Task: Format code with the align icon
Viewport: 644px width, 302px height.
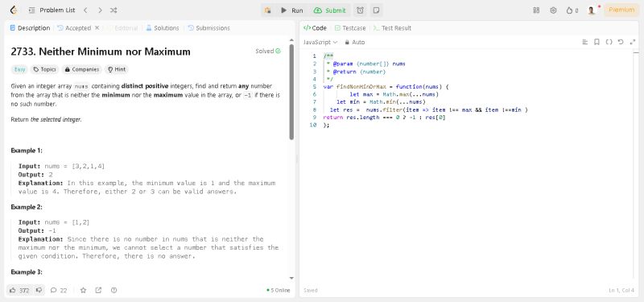Action: (x=585, y=42)
